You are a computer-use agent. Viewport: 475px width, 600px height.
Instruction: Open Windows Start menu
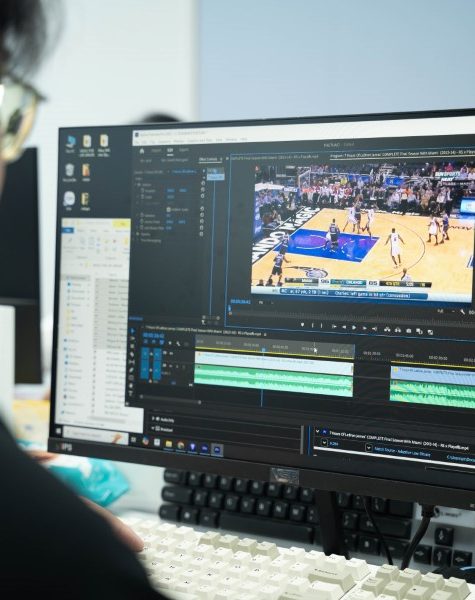pos(59,430)
